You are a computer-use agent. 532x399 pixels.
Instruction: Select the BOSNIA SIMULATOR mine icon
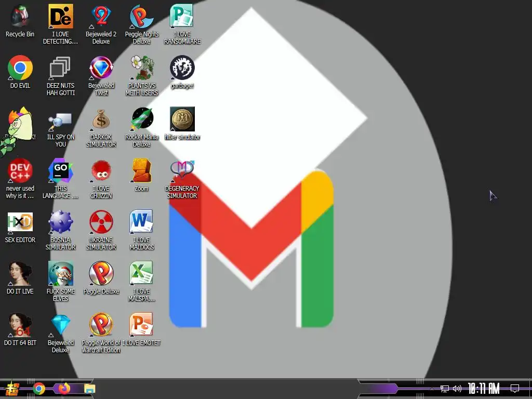(x=60, y=222)
